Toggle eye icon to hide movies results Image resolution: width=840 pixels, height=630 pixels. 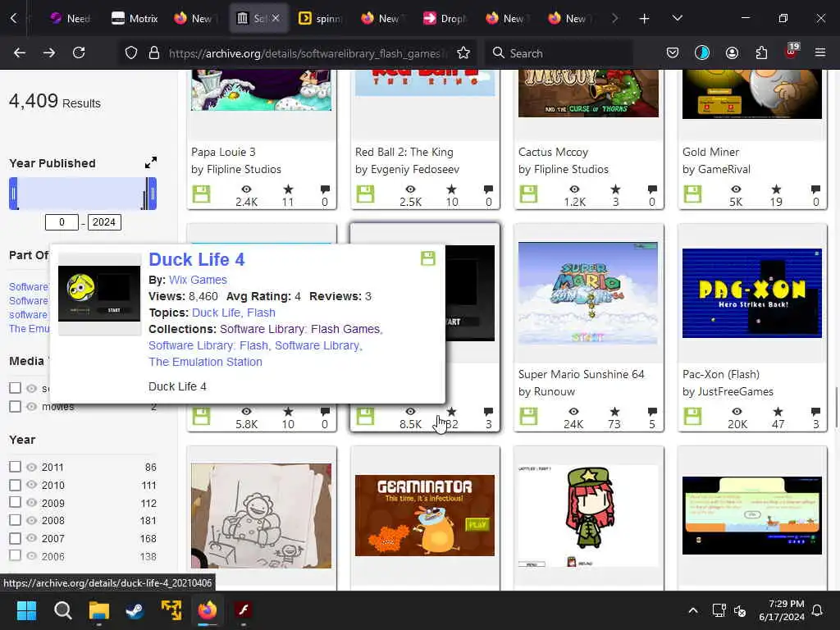coord(32,407)
